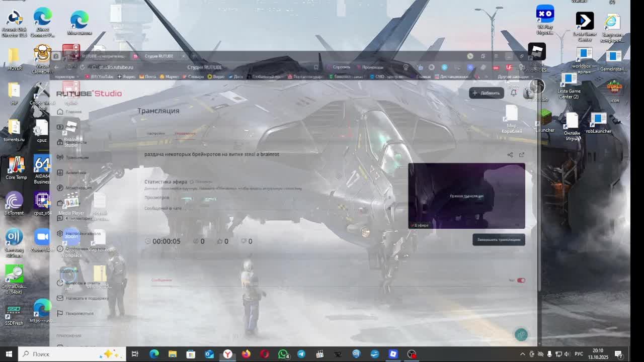Switch to the Настройки tab of the stream
This screenshot has width=644, height=362.
[x=156, y=133]
